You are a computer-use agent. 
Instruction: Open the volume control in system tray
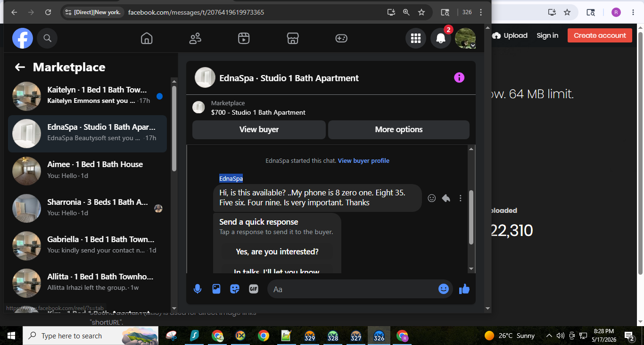point(561,336)
